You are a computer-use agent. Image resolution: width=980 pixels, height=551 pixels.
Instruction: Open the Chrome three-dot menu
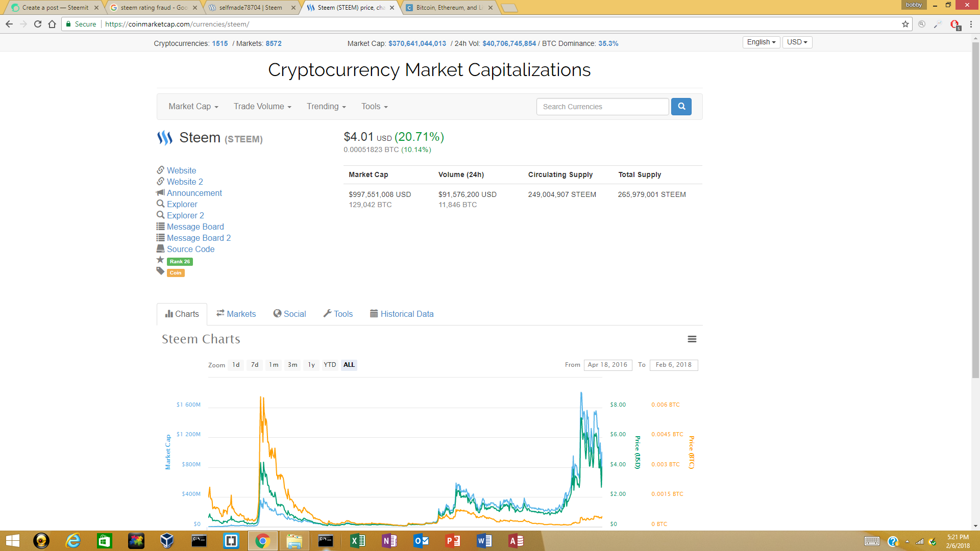coord(971,24)
